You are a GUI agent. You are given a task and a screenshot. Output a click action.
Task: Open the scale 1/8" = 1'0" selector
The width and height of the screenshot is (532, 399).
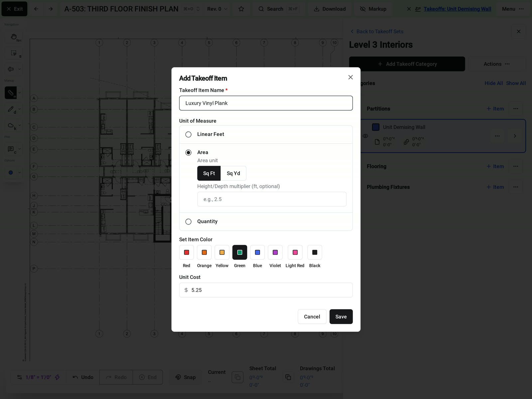point(38,377)
